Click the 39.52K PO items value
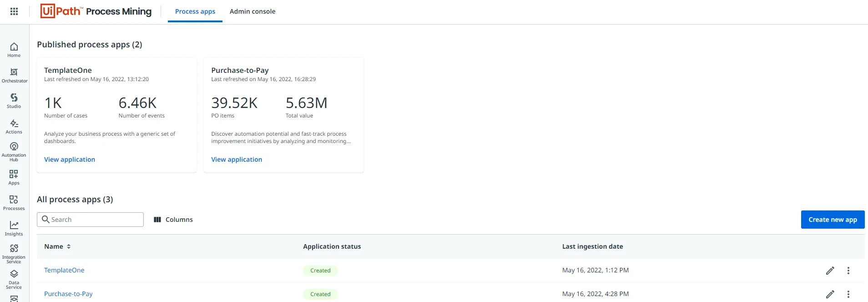Screen dimensions: 868x302 point(234,103)
